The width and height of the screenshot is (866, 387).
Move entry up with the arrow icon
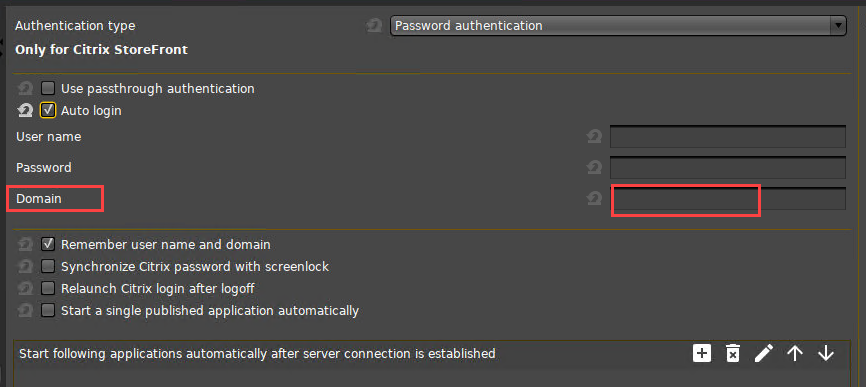tap(795, 353)
